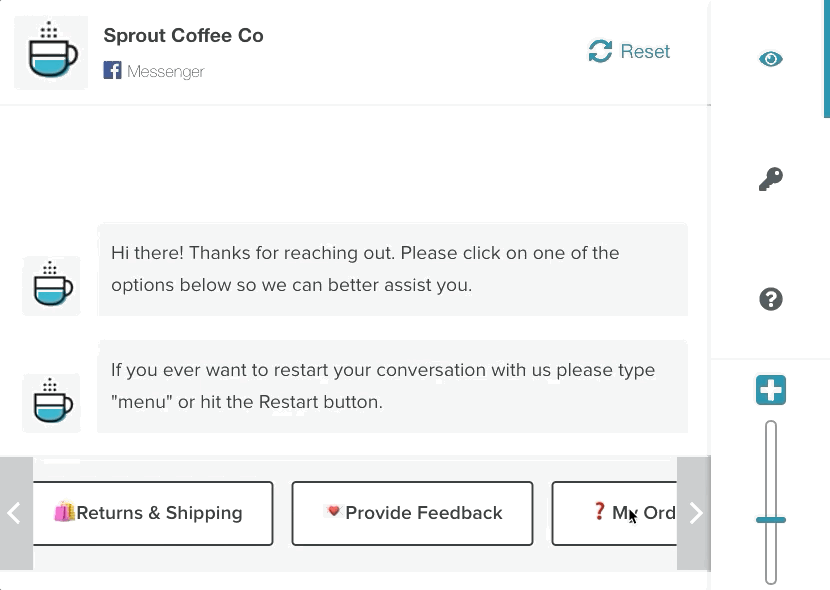This screenshot has height=590, width=830.
Task: Click the Sprout Coffee Co avatar image
Action: coord(50,52)
